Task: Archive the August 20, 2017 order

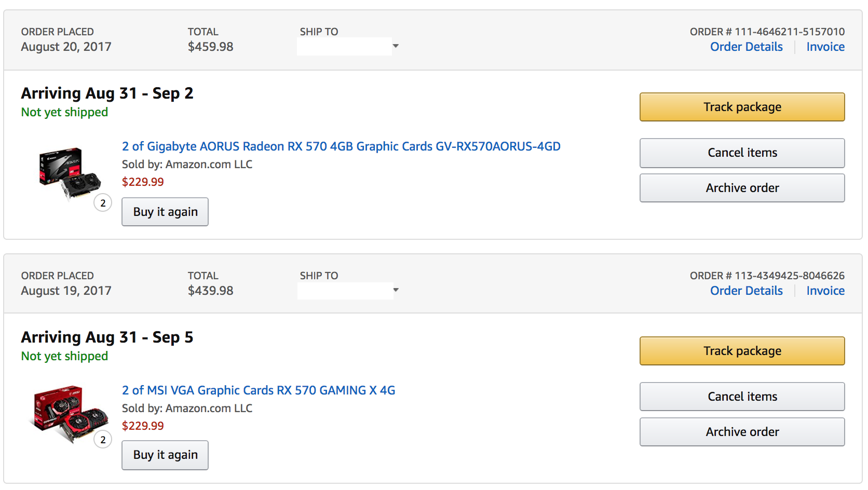Action: pyautogui.click(x=742, y=188)
